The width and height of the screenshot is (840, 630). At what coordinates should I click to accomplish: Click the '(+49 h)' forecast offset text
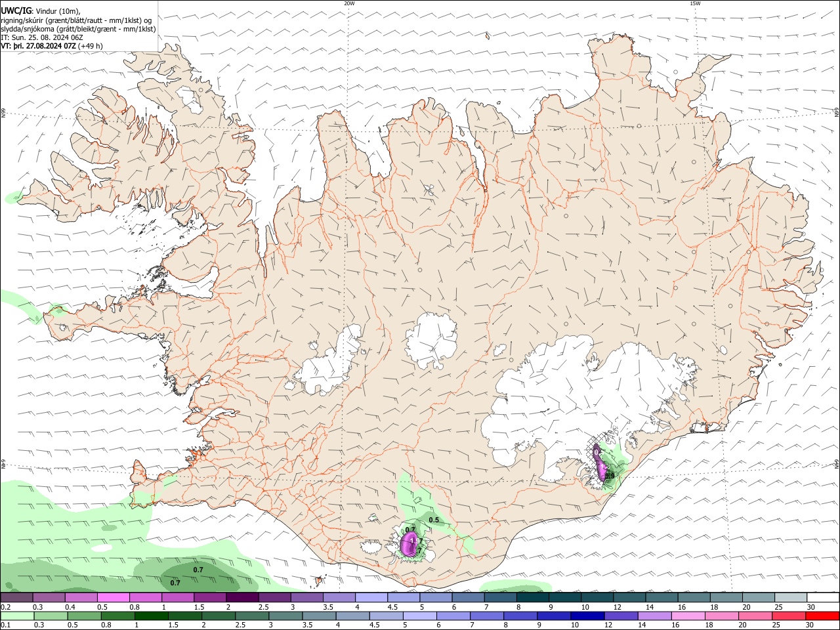[x=91, y=46]
